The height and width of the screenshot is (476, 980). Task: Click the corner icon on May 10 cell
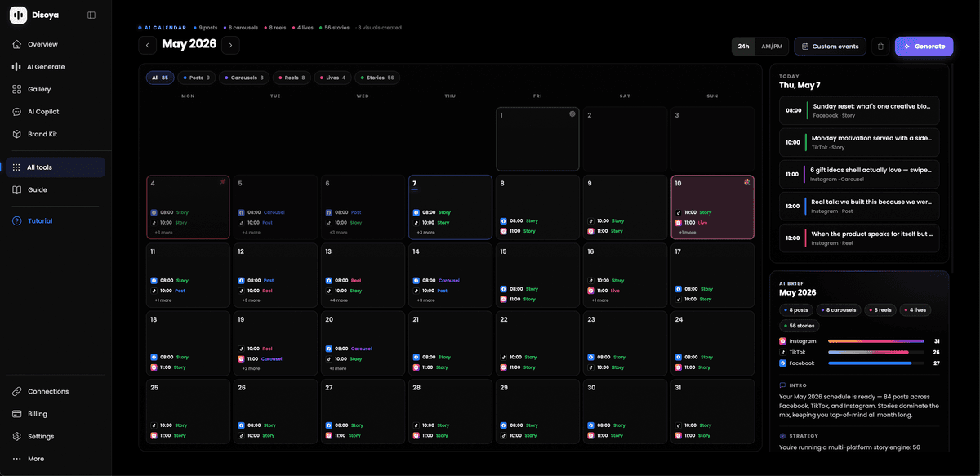click(x=746, y=182)
